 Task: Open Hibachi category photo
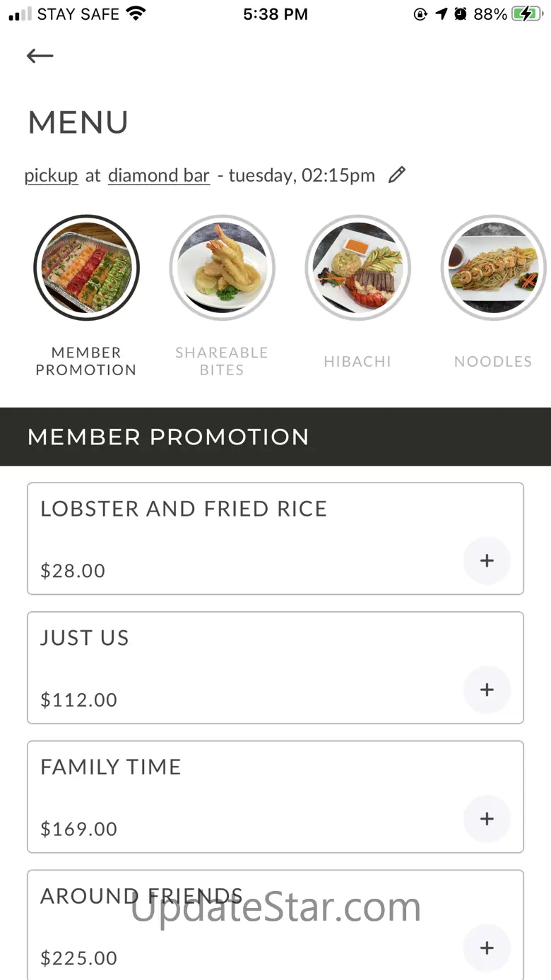pyautogui.click(x=357, y=268)
